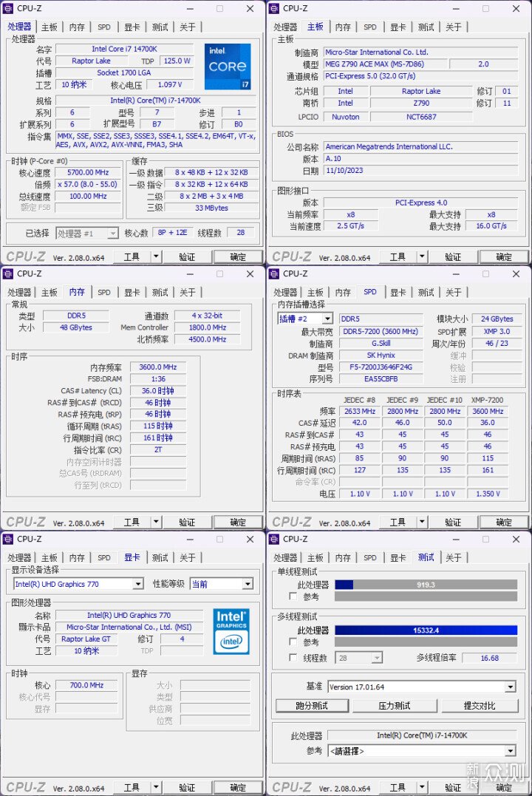
Task: Click XMP-7200 电压 value 1.350 V
Action: [488, 494]
